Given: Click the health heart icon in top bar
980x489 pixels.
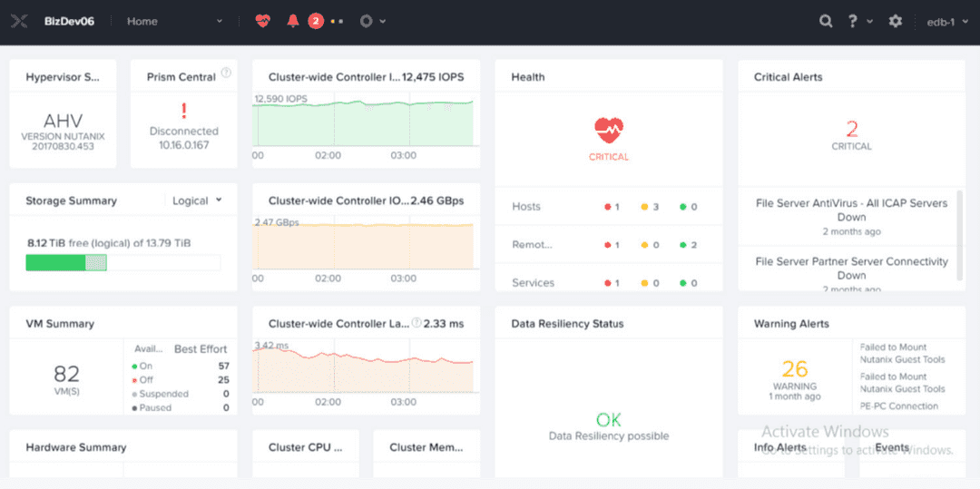Looking at the screenshot, I should click(x=262, y=21).
